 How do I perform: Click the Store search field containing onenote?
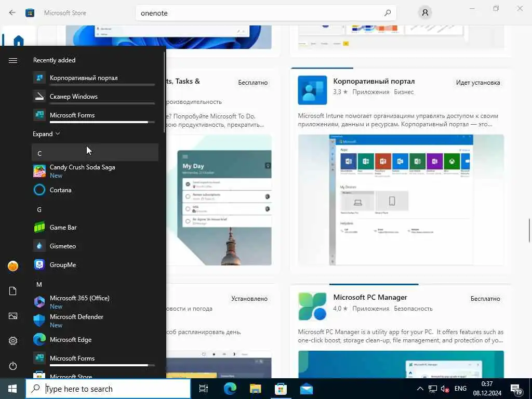click(265, 13)
